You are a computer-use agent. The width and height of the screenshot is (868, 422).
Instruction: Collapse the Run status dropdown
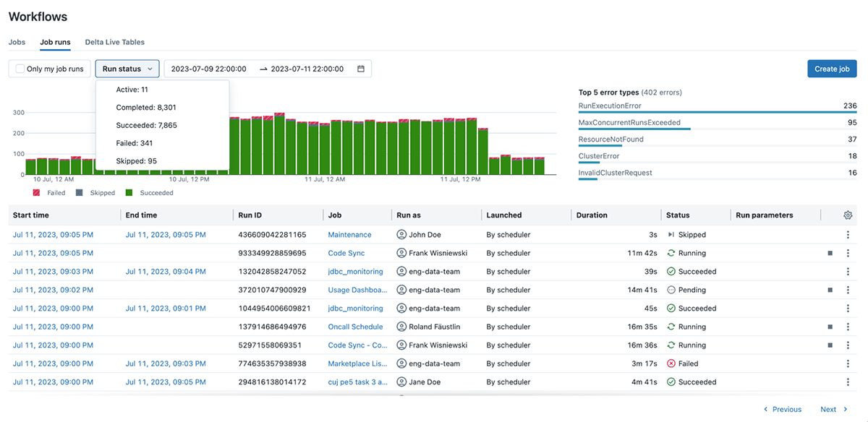127,68
